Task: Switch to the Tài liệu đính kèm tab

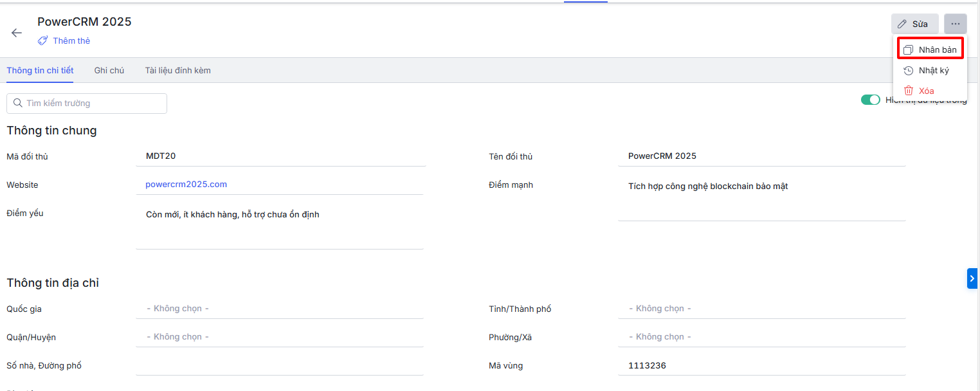Action: [177, 70]
